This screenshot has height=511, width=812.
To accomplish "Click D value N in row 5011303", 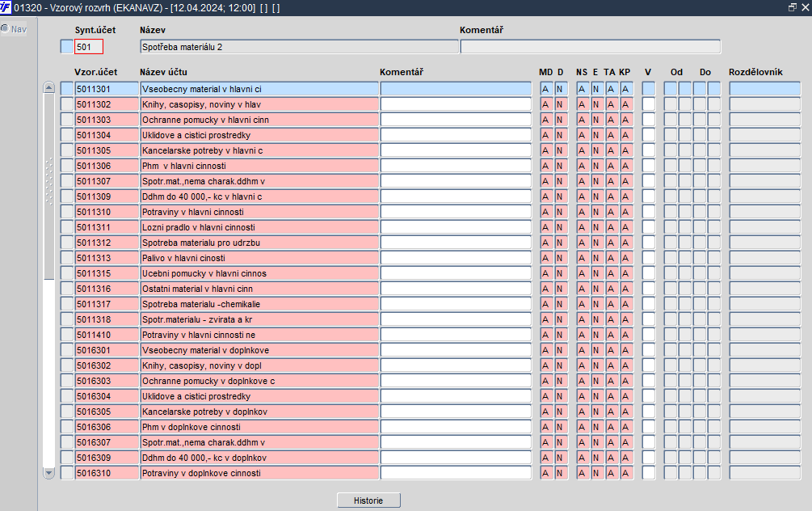I will pyautogui.click(x=561, y=120).
